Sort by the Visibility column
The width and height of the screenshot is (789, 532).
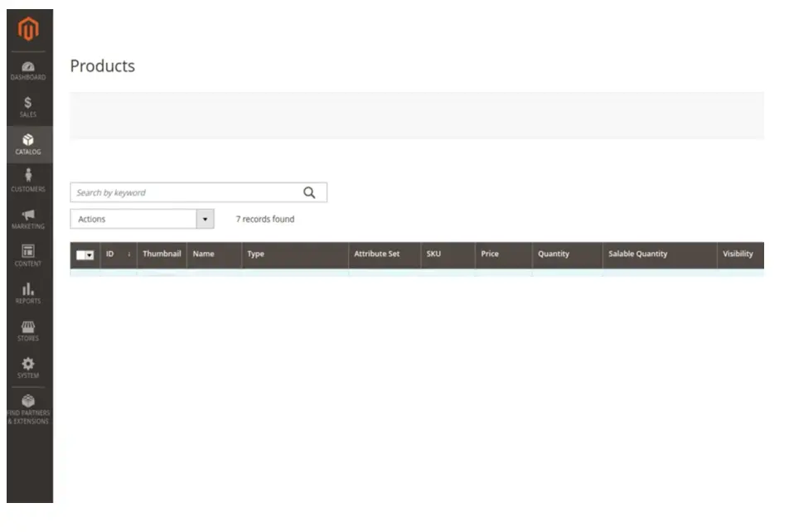click(741, 254)
